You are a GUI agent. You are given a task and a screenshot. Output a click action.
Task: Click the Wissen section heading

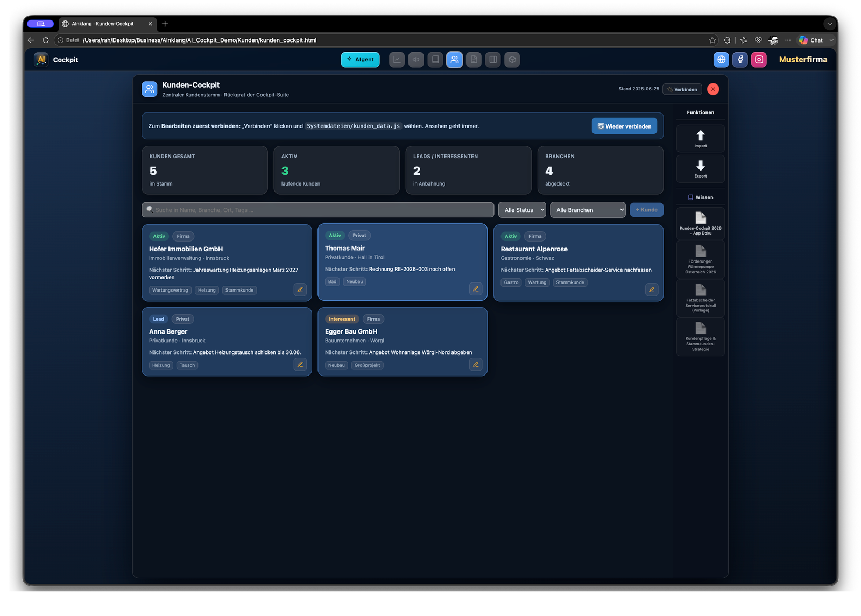[701, 197]
